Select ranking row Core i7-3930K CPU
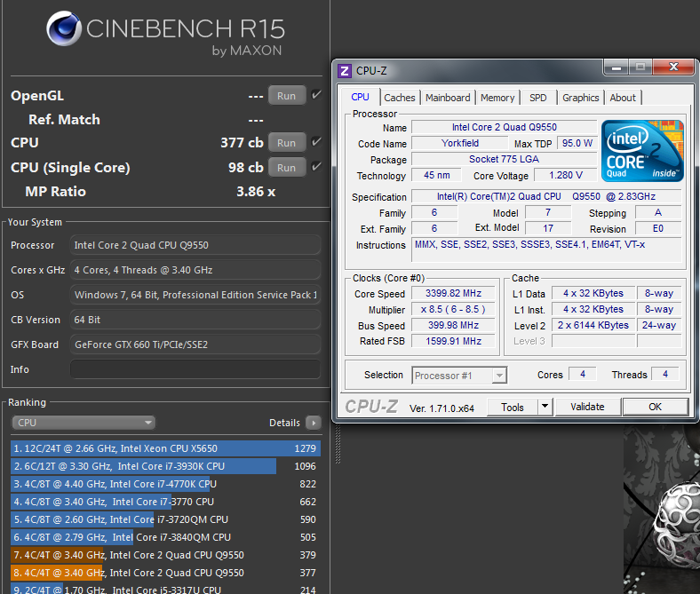The height and width of the screenshot is (594, 700). coord(165,466)
